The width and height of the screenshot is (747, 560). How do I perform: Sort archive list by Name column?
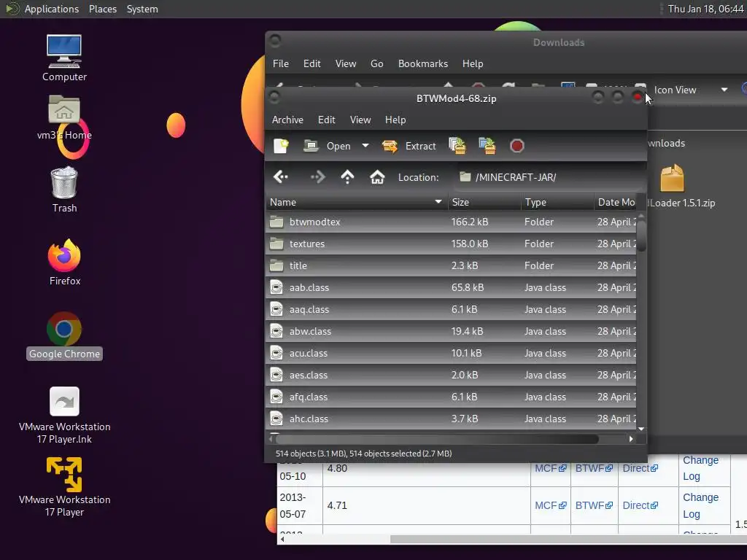(x=356, y=203)
